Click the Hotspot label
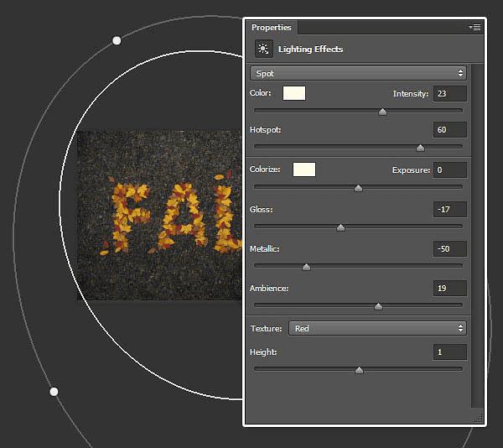Screen dimensions: 503x448 point(265,130)
